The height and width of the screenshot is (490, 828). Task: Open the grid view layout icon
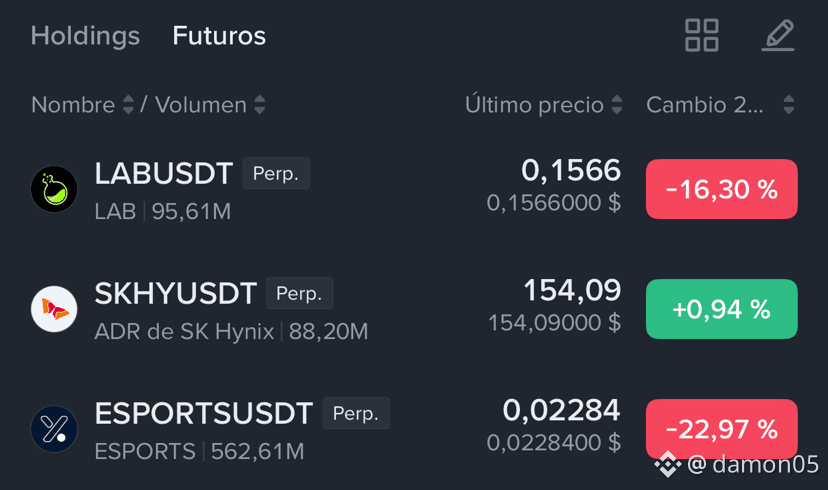pos(701,35)
